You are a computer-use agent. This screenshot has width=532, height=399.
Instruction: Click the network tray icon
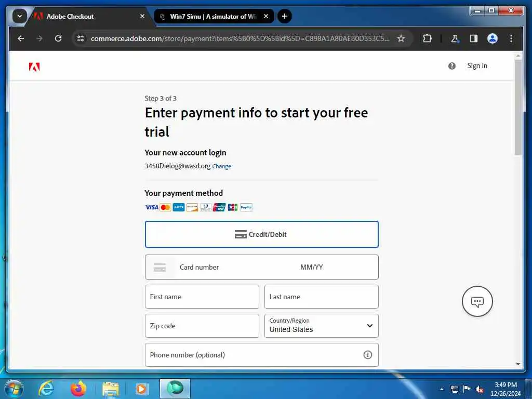[454, 389]
